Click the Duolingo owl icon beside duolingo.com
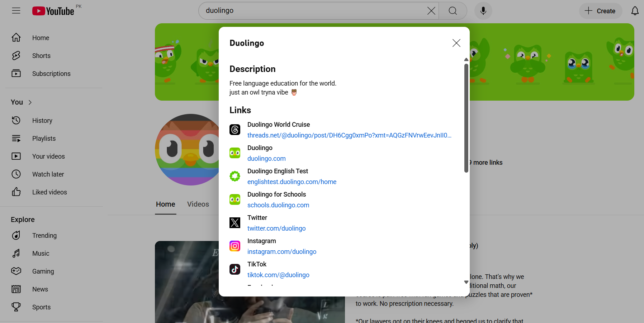 point(235,153)
